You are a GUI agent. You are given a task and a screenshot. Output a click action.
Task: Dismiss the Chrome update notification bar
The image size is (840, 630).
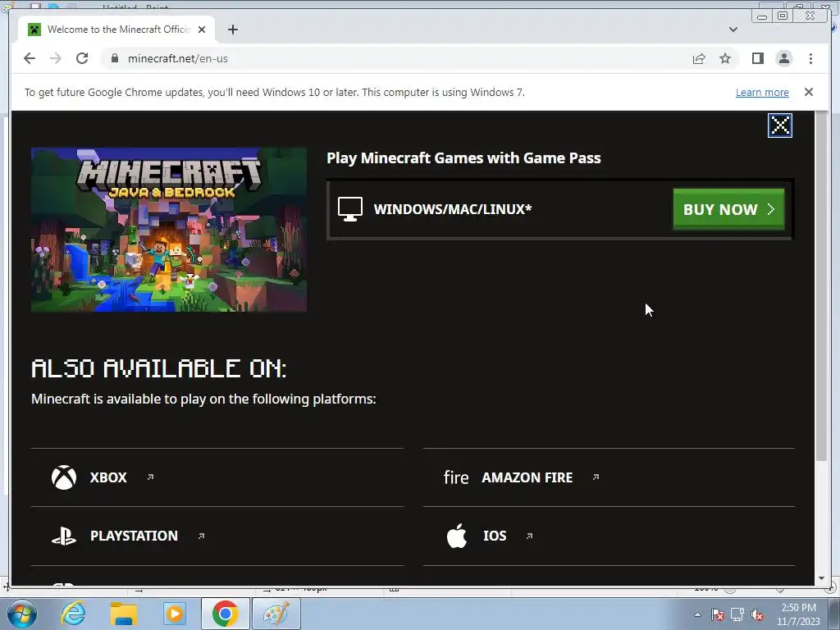pos(808,92)
